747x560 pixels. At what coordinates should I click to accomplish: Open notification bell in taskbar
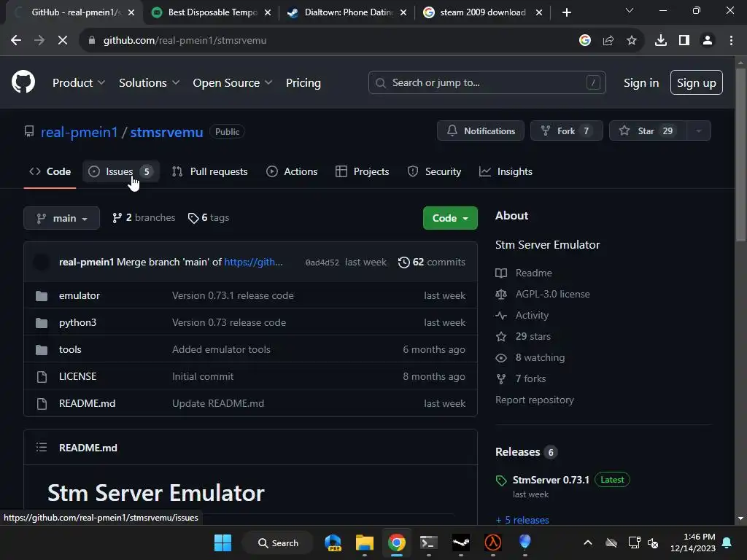727,542
